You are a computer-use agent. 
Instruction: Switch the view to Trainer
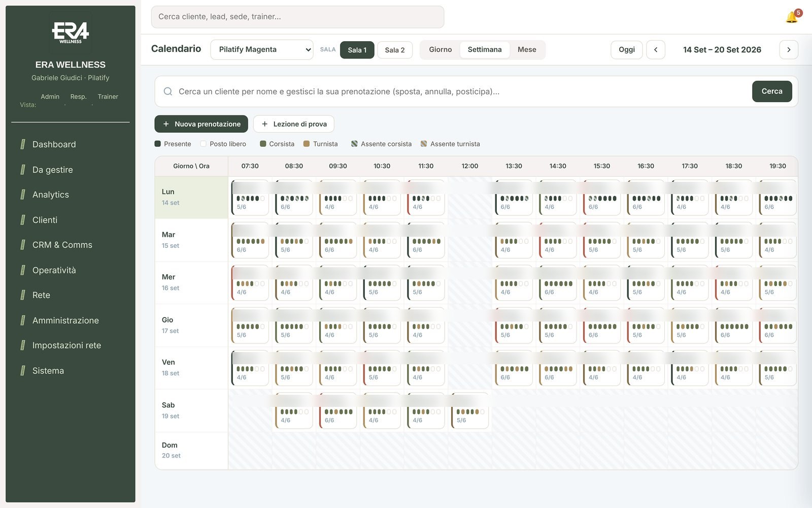tap(108, 97)
